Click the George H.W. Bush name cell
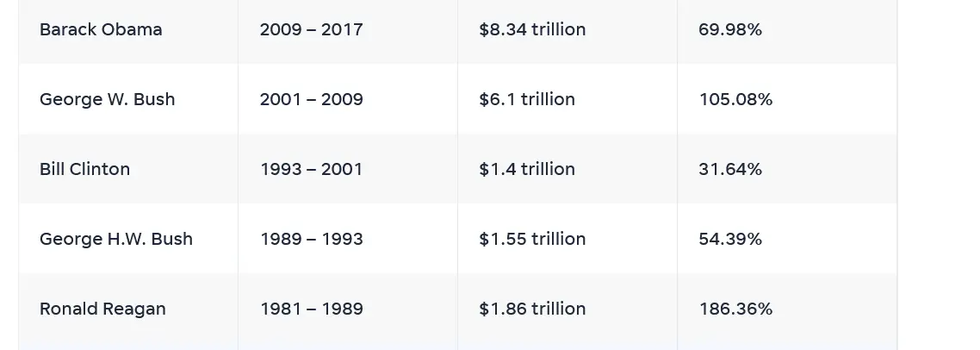This screenshot has height=350, width=980. coord(116,239)
